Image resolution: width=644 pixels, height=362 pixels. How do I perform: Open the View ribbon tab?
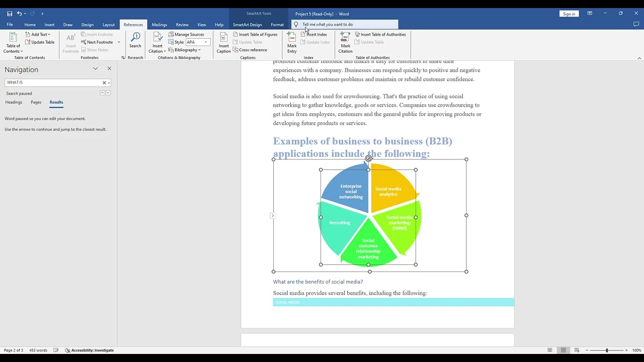click(x=202, y=25)
